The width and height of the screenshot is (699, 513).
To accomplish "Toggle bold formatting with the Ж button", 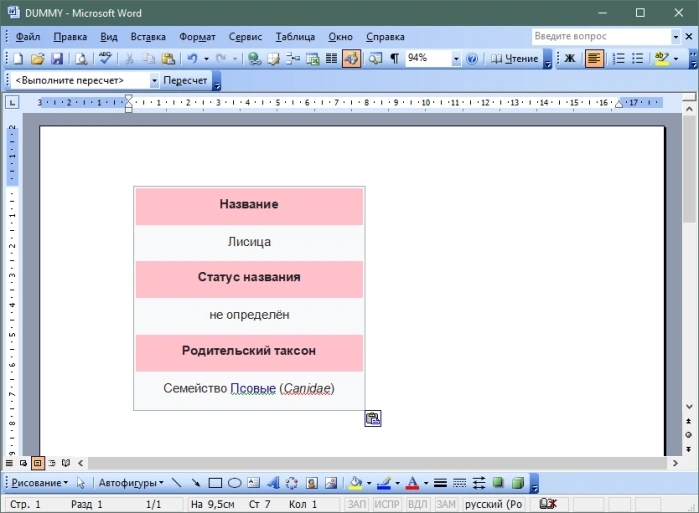I will 570,58.
